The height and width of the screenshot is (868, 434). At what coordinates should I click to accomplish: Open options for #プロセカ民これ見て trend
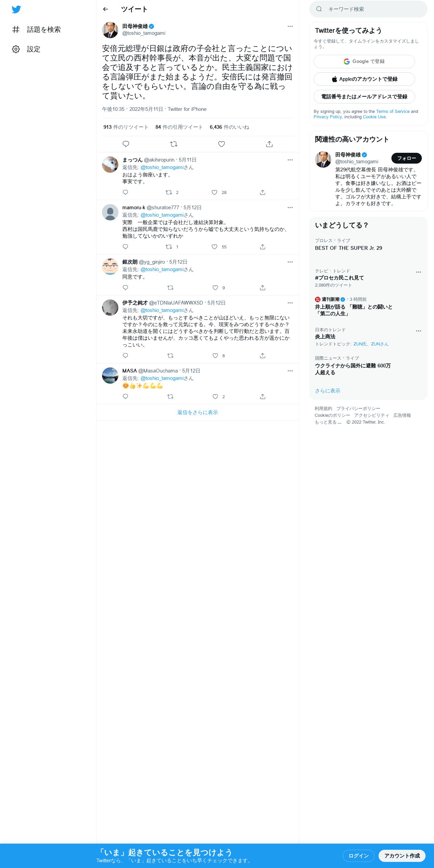[418, 272]
